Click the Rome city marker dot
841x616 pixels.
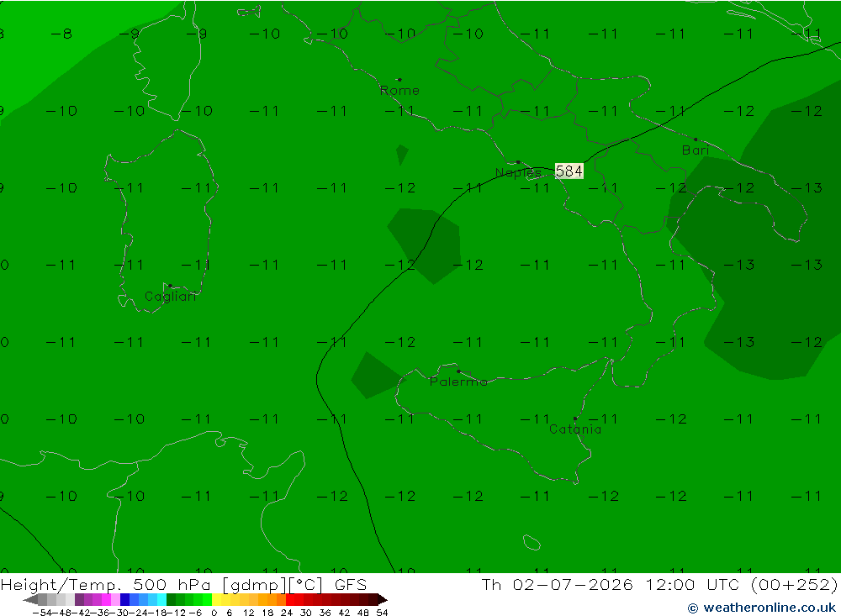point(399,80)
